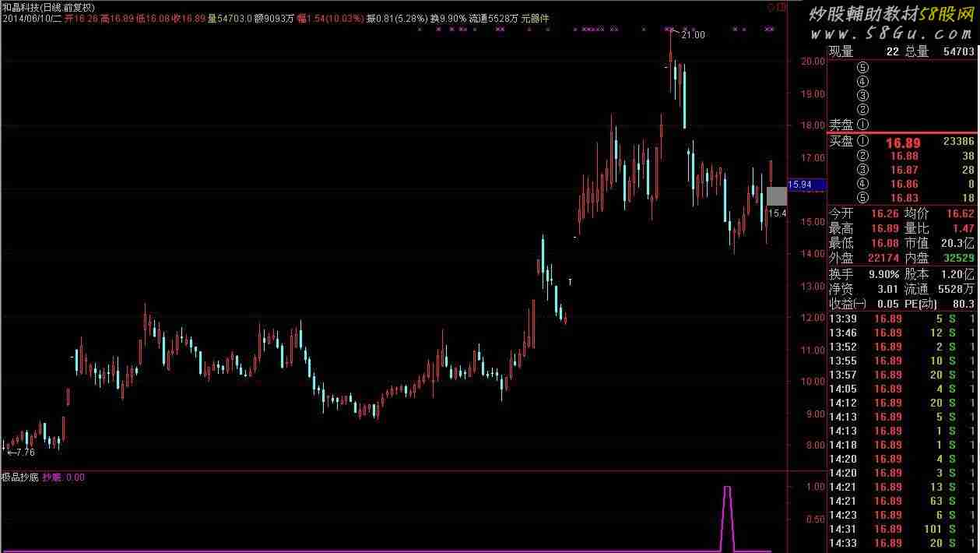Click the magenta spike in the indicator panel
Screen dimensions: 980x553
click(727, 514)
